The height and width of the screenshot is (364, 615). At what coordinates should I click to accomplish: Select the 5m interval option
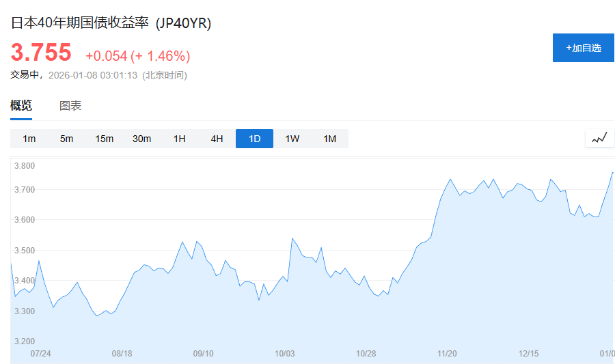[66, 139]
